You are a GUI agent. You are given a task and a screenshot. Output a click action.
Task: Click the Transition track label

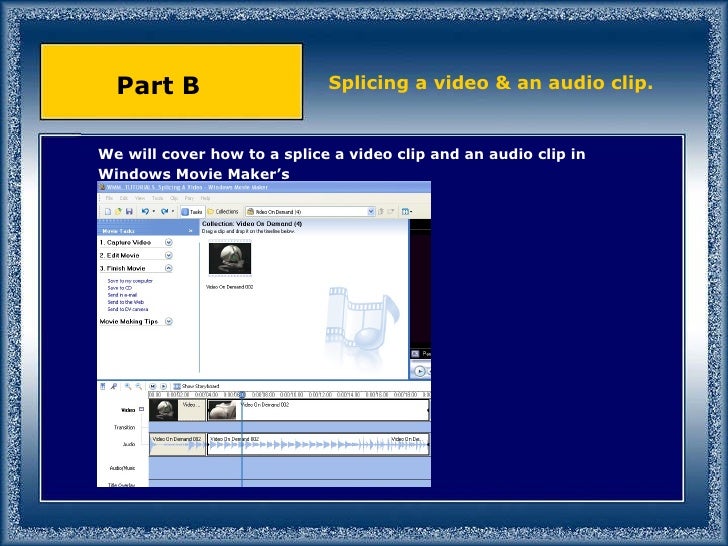pos(124,427)
